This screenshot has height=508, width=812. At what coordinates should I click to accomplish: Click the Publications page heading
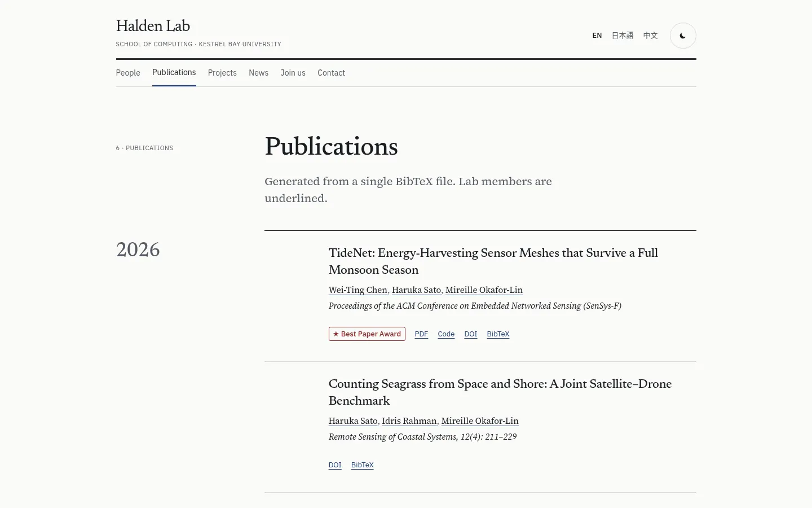pos(332,147)
